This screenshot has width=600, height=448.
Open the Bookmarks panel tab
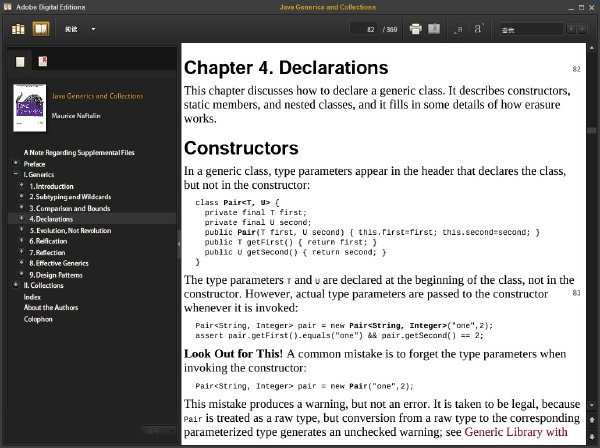42,61
